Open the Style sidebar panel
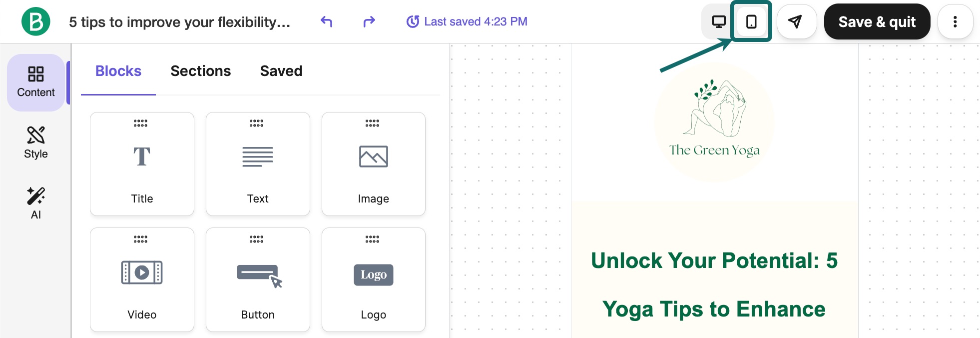The height and width of the screenshot is (338, 980). click(36, 143)
